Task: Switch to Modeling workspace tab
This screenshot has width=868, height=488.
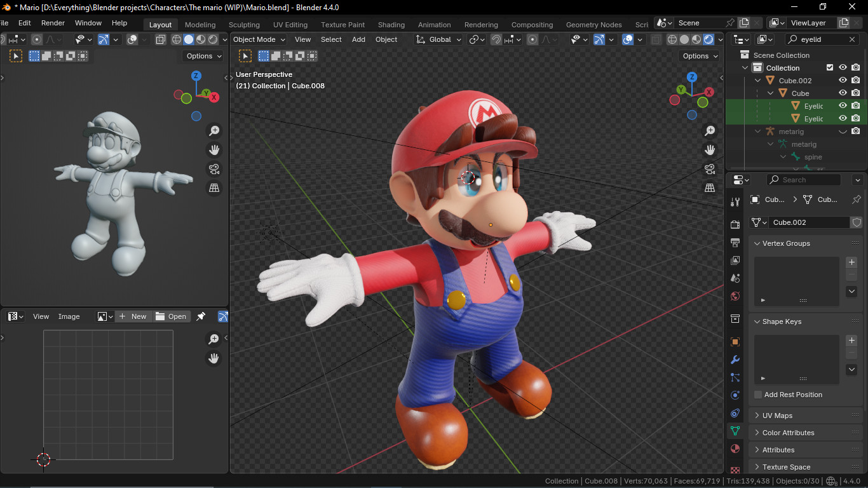Action: point(200,25)
